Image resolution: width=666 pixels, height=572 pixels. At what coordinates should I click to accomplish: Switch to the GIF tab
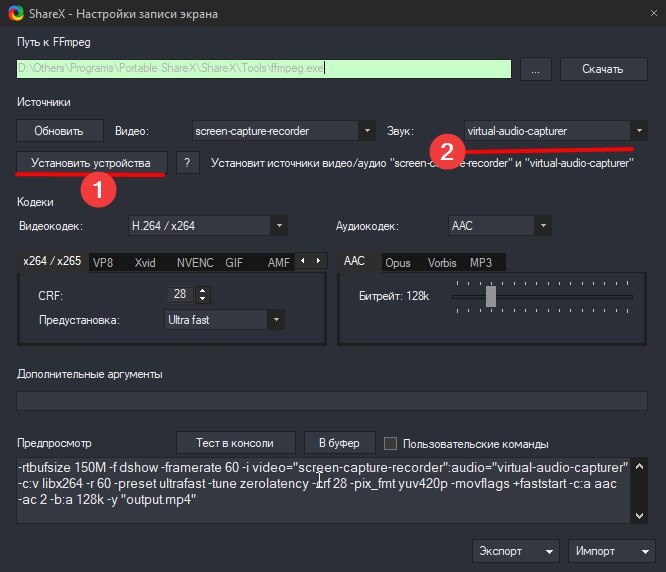(x=234, y=262)
